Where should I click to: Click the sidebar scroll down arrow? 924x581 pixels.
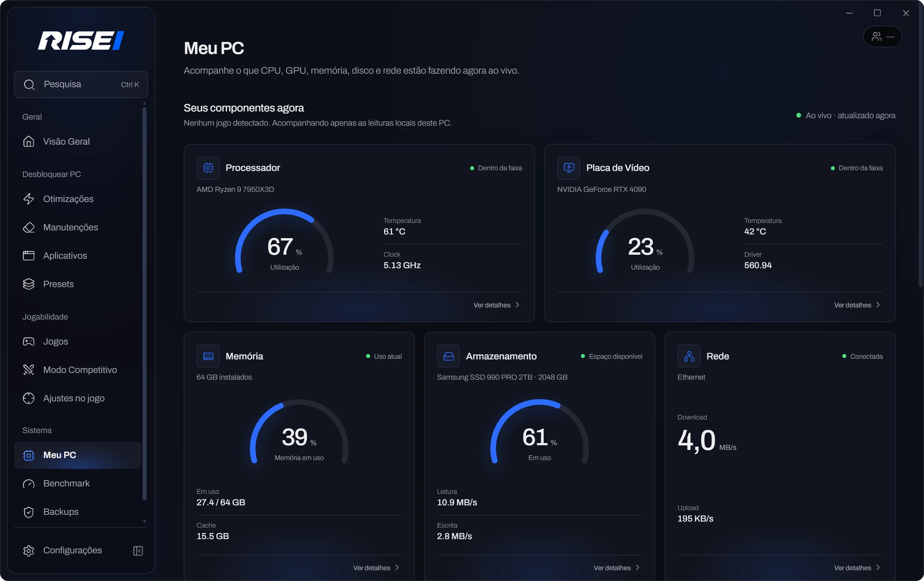pyautogui.click(x=145, y=522)
